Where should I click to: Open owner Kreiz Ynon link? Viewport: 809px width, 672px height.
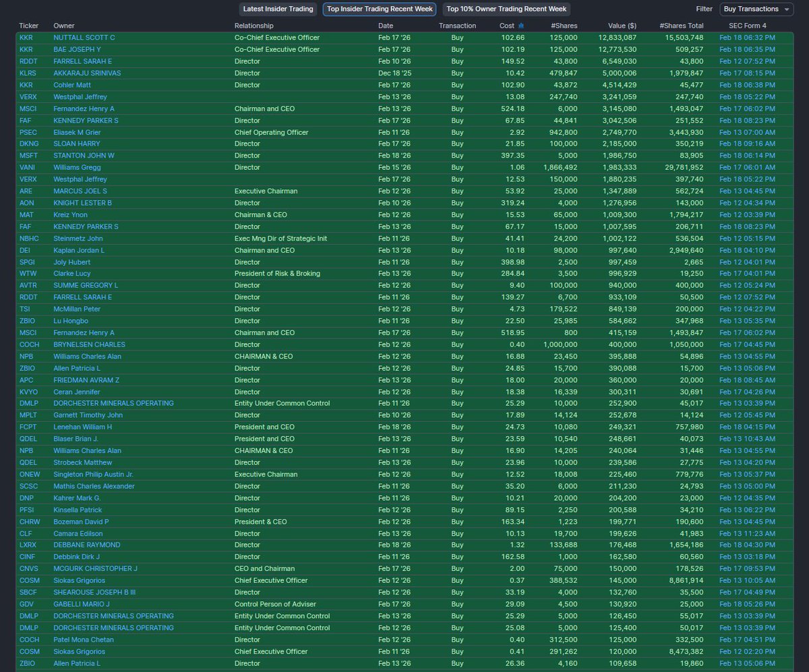coord(69,214)
